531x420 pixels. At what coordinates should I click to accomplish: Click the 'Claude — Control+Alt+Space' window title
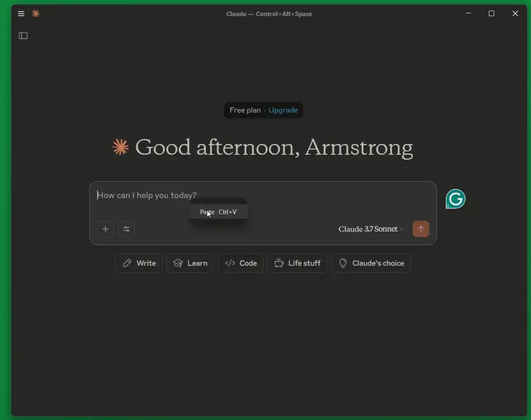269,14
